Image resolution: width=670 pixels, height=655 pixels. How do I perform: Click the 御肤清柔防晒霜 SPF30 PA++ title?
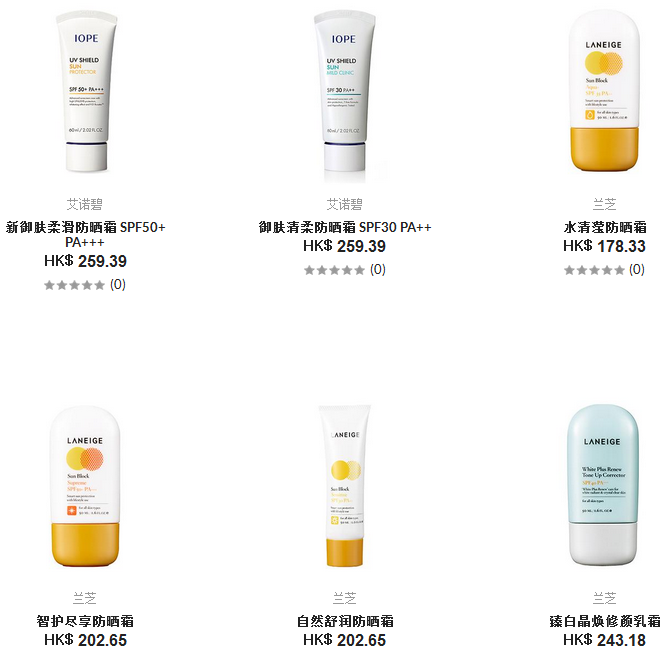click(x=345, y=227)
